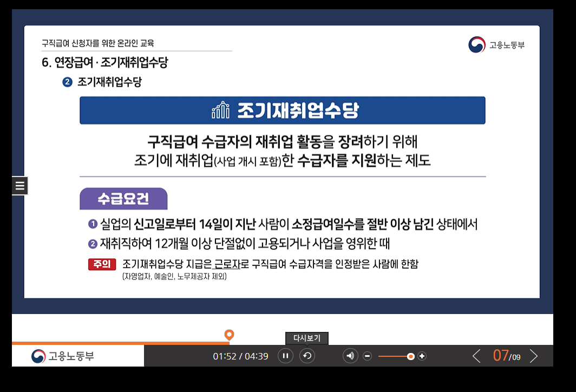Toggle audio mute on or off
The width and height of the screenshot is (576, 392).
click(x=350, y=356)
